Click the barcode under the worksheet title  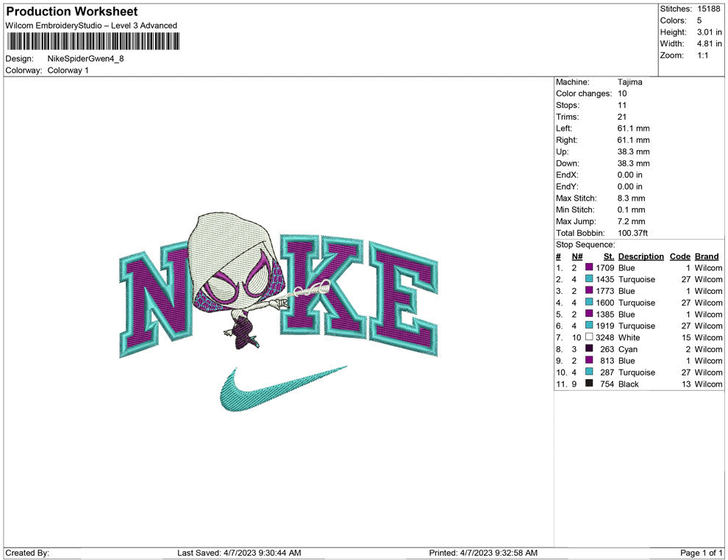tap(93, 41)
